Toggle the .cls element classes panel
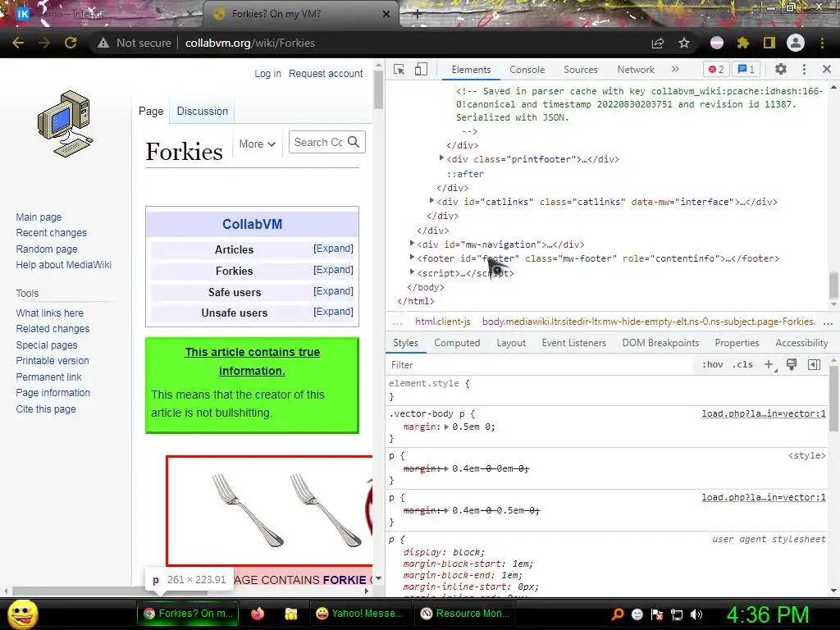This screenshot has height=630, width=840. click(742, 365)
